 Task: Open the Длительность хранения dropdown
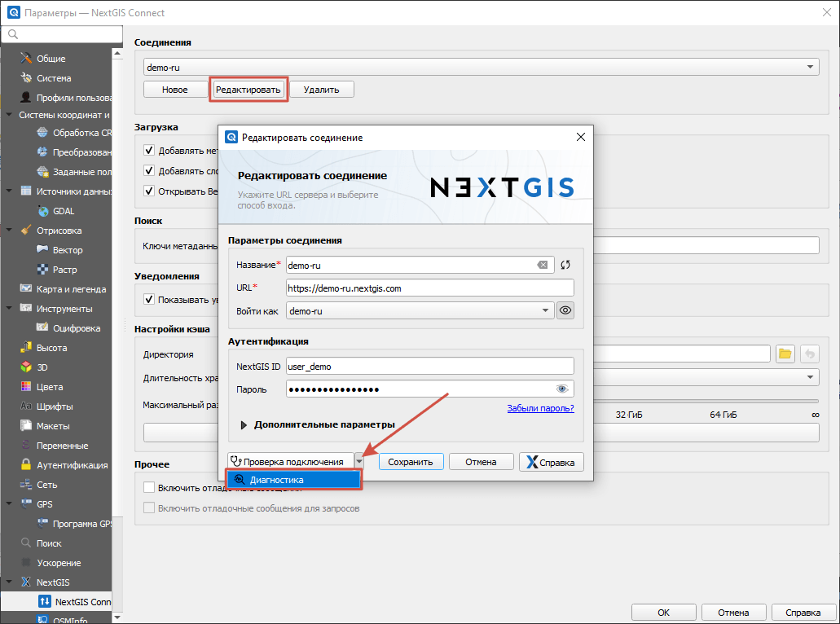pos(706,377)
